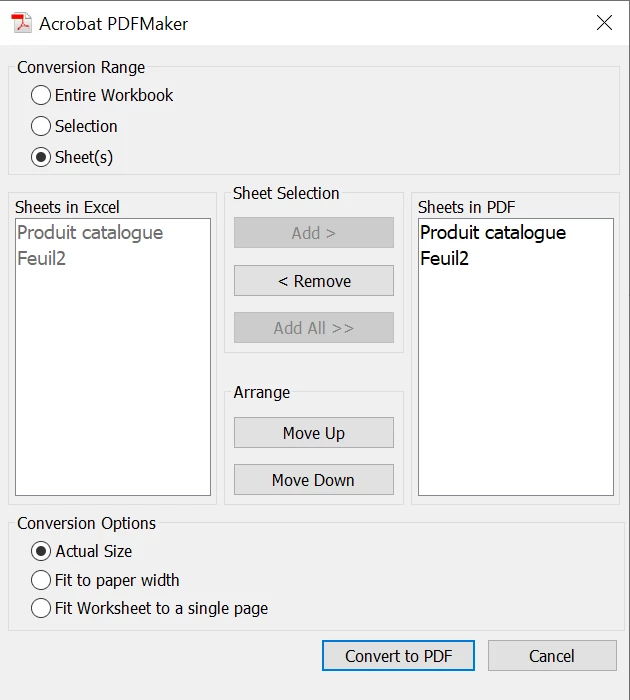Screen dimensions: 630x700
Task: Select Feuil2 in Sheets in PDF list
Action: 444,258
